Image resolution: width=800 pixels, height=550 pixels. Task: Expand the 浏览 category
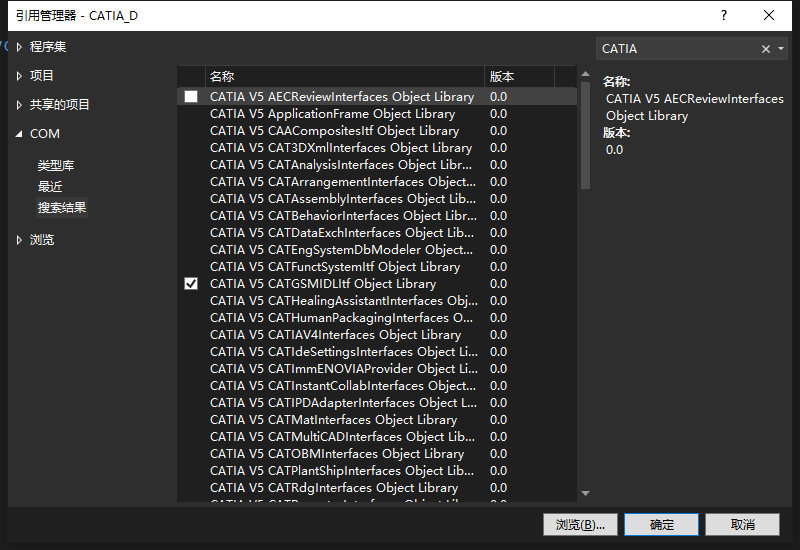point(19,240)
